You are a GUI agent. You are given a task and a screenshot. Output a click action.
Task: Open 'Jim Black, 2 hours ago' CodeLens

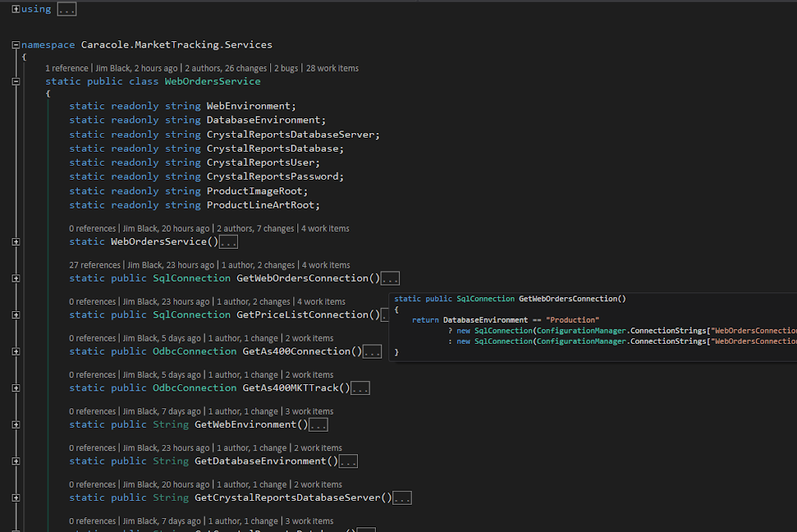tap(137, 68)
